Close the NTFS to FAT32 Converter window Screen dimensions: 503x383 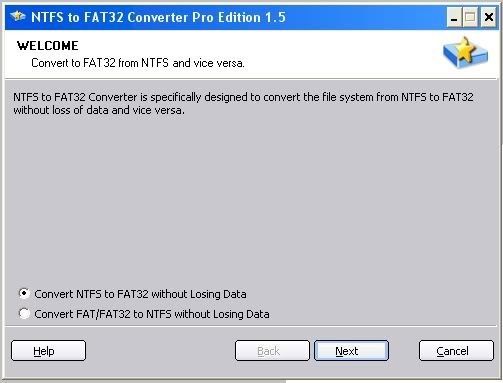[488, 17]
